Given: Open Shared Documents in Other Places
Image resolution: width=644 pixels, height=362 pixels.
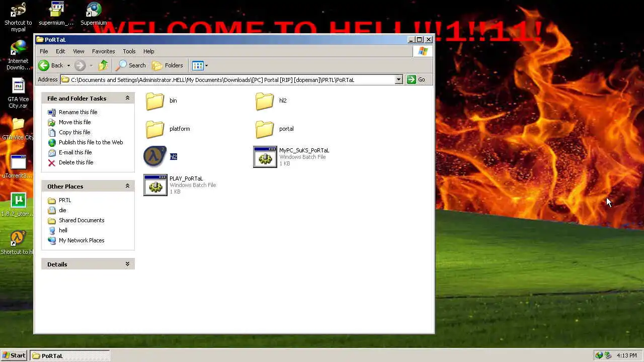Looking at the screenshot, I should pos(82,220).
